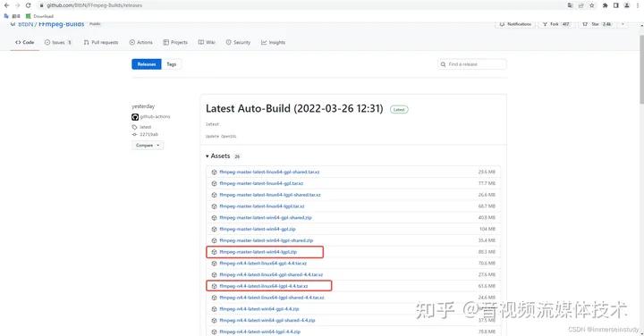Download ffmpeg-master-latest-linux64-gpl.tar.xz
The width and height of the screenshot is (644, 336).
coord(261,183)
